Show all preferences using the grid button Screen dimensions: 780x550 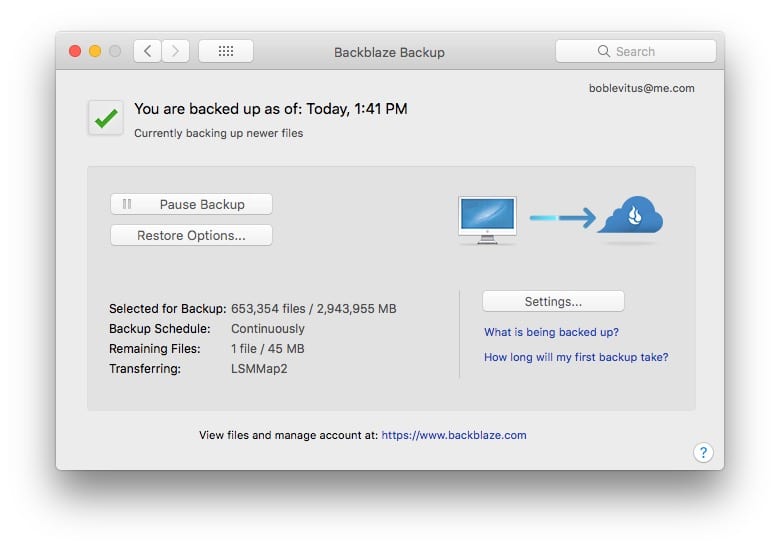(x=225, y=51)
